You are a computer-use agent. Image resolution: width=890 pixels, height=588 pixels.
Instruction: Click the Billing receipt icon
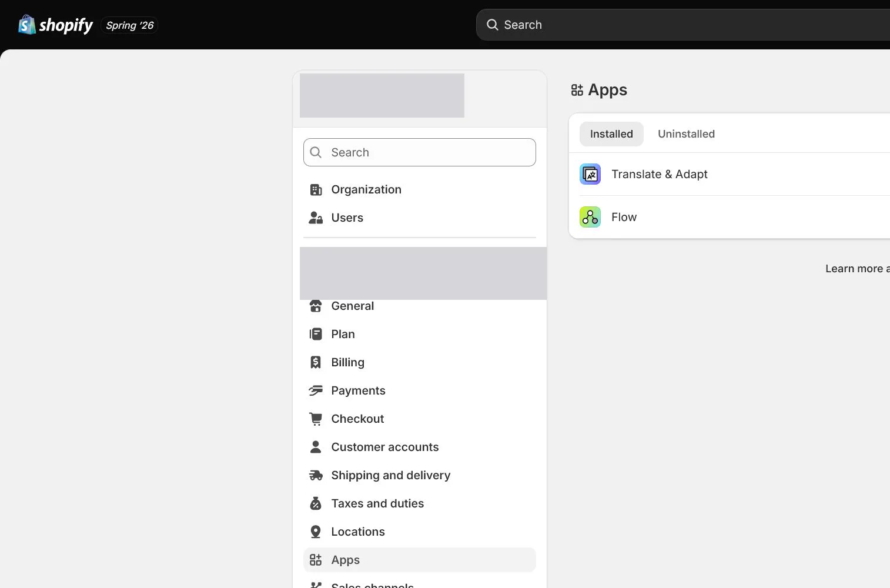(316, 362)
